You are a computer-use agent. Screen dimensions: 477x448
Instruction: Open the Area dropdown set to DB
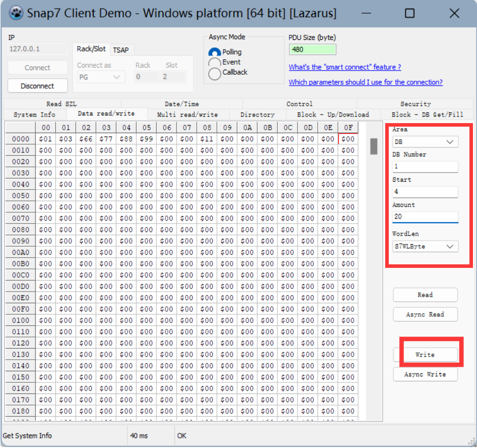(x=425, y=142)
